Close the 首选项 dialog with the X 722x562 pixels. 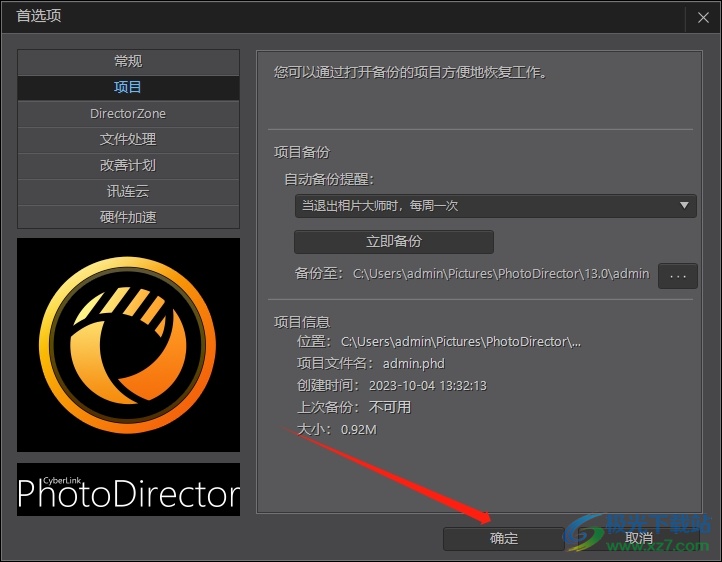(x=703, y=17)
